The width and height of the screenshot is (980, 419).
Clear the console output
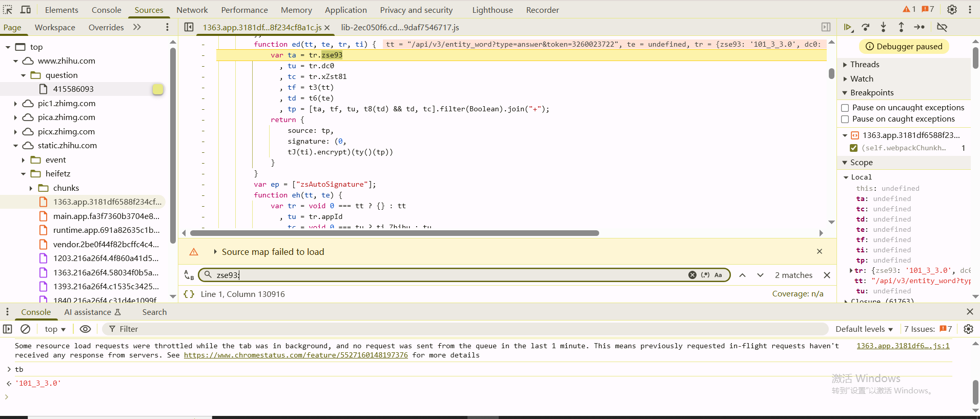(25, 329)
